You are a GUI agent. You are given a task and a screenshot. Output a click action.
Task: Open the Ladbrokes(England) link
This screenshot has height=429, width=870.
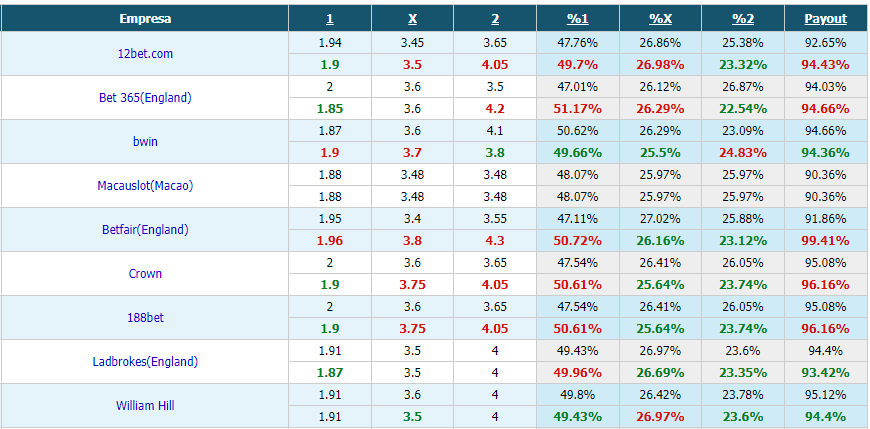tap(145, 362)
